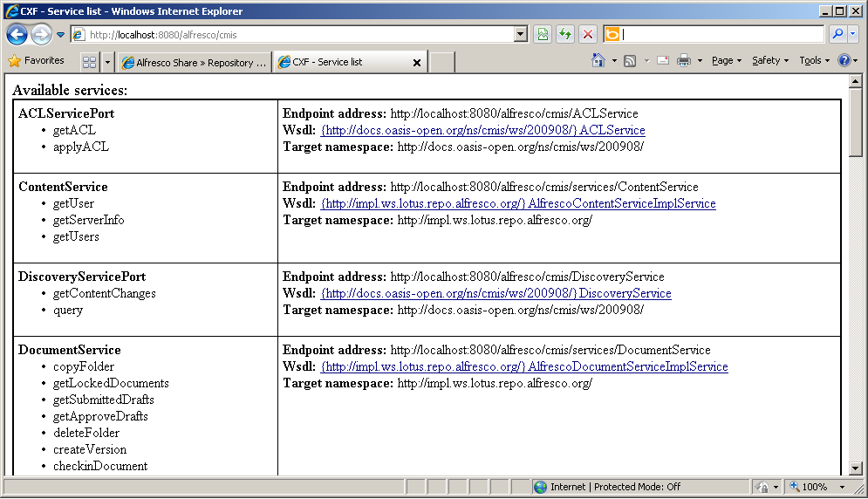The image size is (868, 499).
Task: Click the RSS Feeds icon
Action: click(x=630, y=61)
